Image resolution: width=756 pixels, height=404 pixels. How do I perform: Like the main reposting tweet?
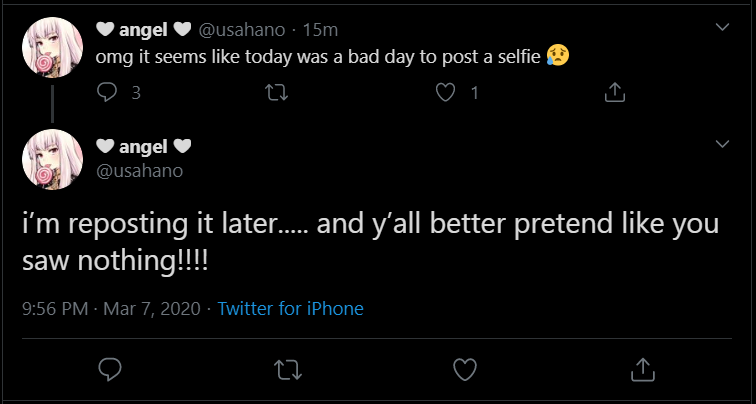point(464,369)
